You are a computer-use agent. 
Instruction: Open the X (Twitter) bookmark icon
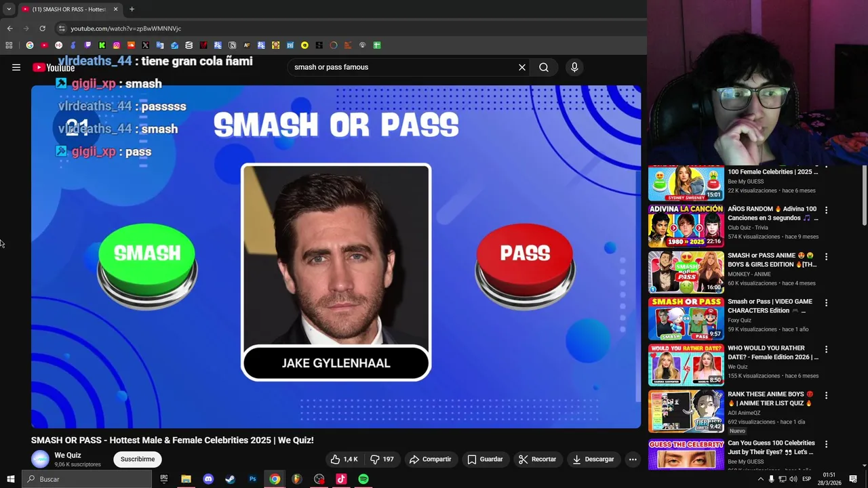click(x=145, y=45)
